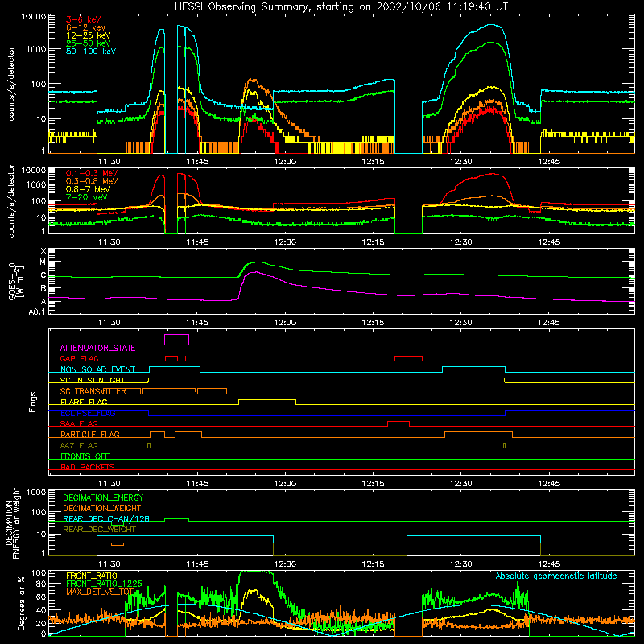The image size is (644, 644).
Task: Select the SC_TRANSMITTER flag label
Action: tap(93, 391)
